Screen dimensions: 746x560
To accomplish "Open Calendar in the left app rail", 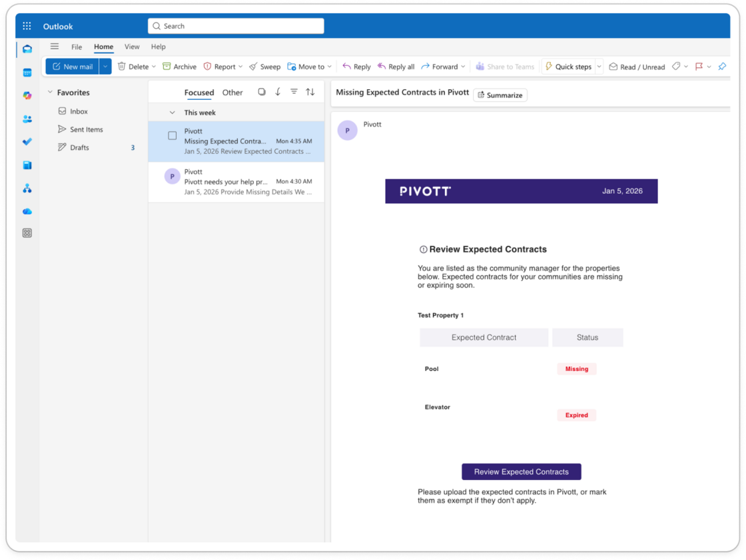I will point(27,73).
